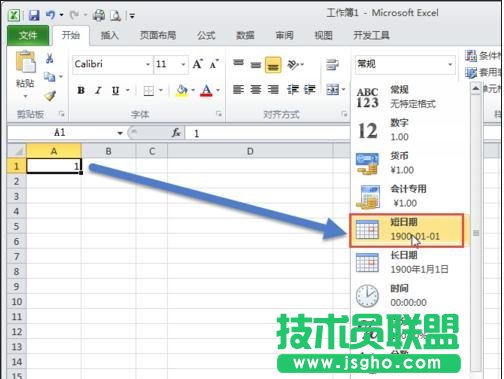Open print preview icon
Image resolution: width=504 pixels, height=379 pixels.
point(115,15)
